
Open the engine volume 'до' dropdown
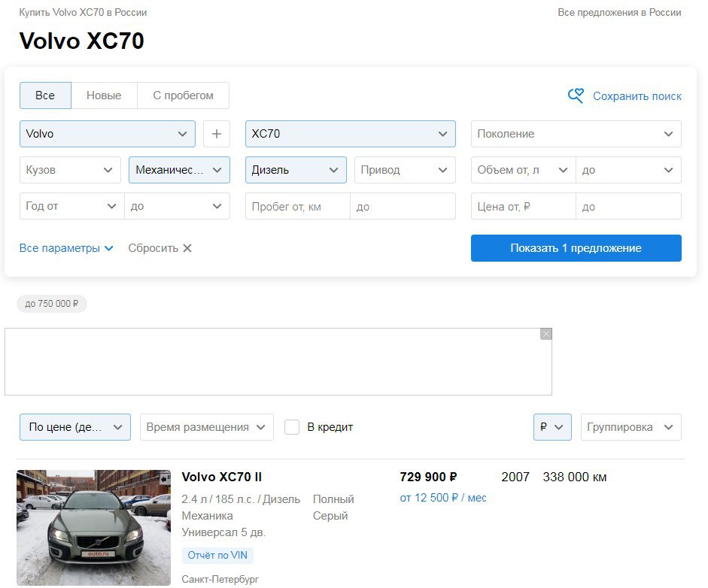(x=628, y=170)
